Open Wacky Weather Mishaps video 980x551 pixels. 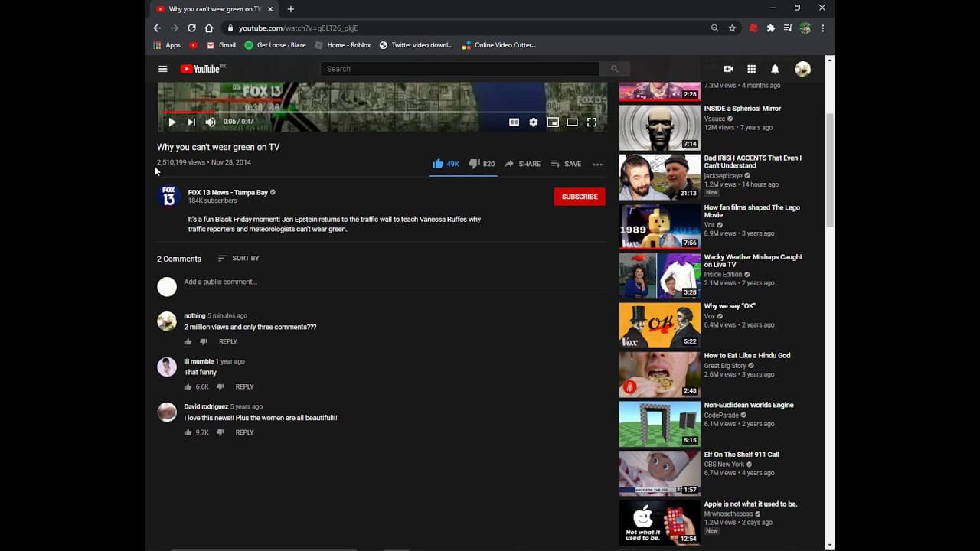point(753,261)
